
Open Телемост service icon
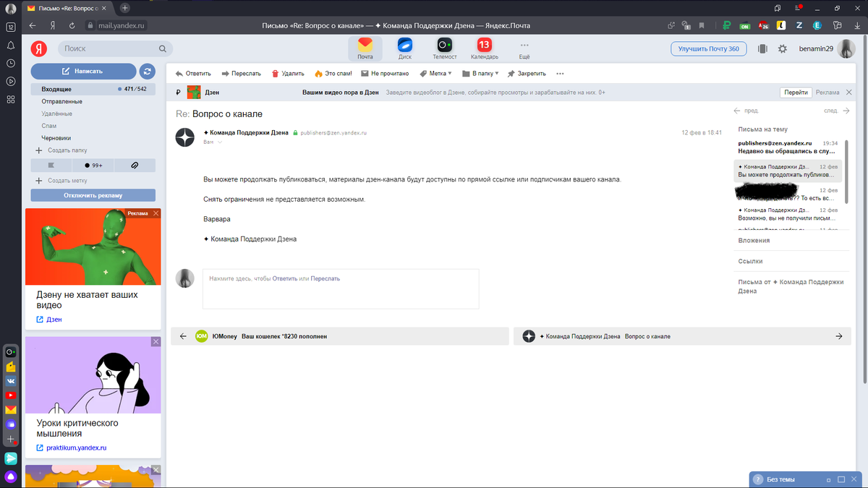pyautogui.click(x=445, y=48)
